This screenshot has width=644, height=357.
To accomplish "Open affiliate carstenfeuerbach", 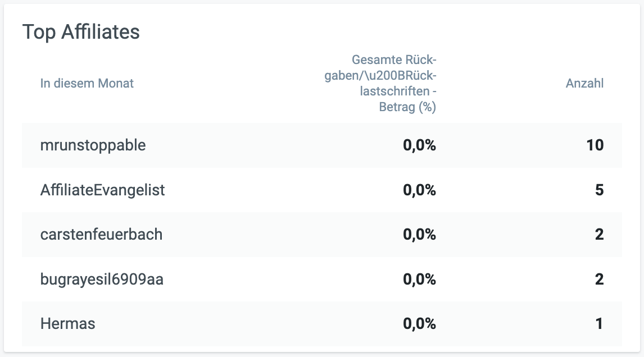I will point(102,234).
